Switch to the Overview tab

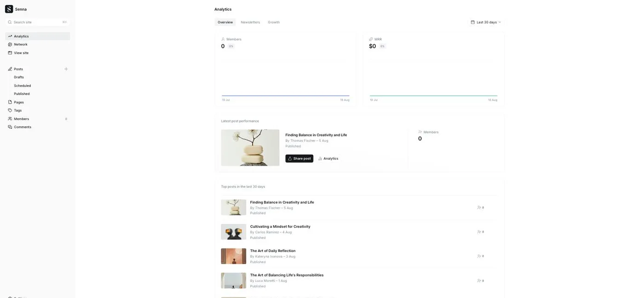coord(225,22)
